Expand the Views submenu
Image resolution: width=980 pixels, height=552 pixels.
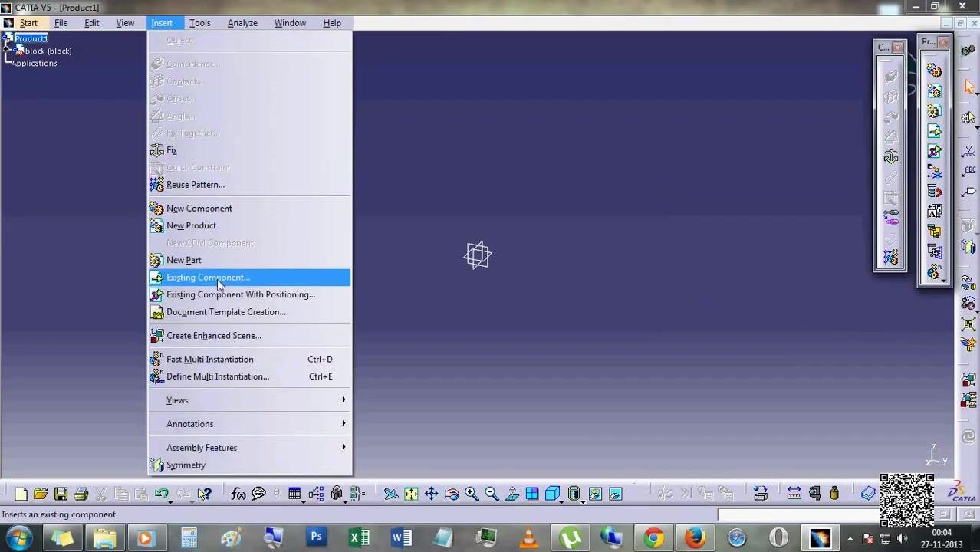pos(249,400)
